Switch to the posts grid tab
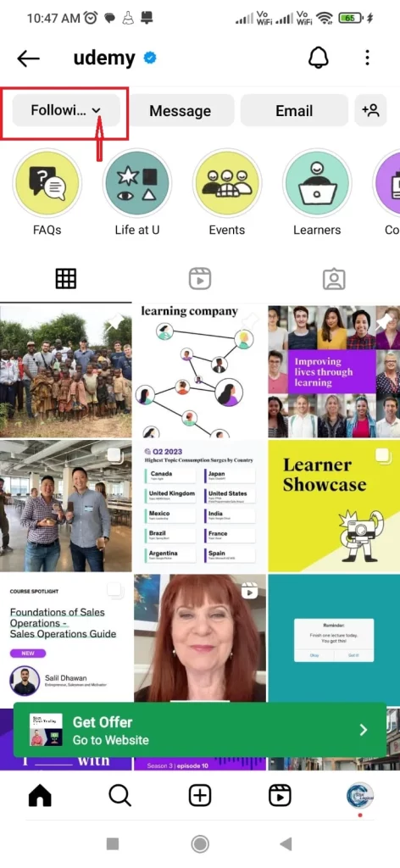The image size is (400, 868). (x=66, y=278)
